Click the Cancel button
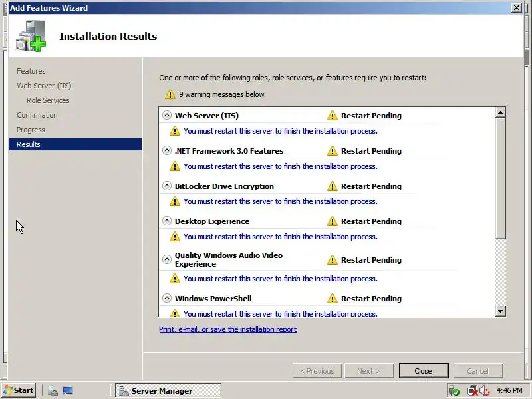 click(478, 371)
